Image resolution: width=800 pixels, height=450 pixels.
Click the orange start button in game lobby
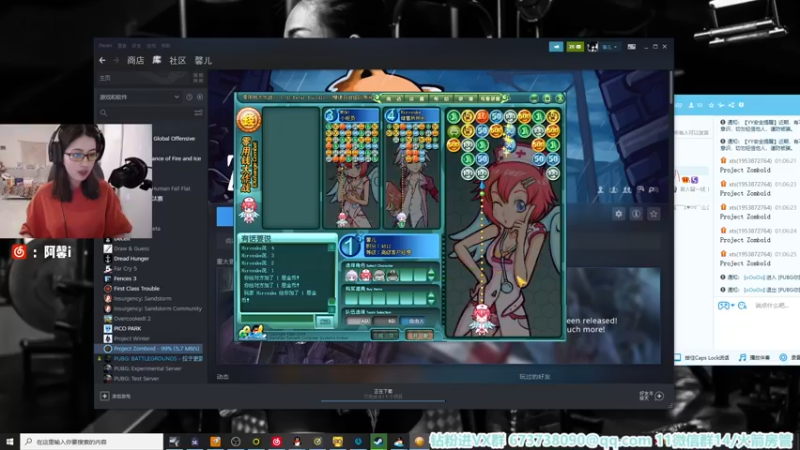point(419,335)
